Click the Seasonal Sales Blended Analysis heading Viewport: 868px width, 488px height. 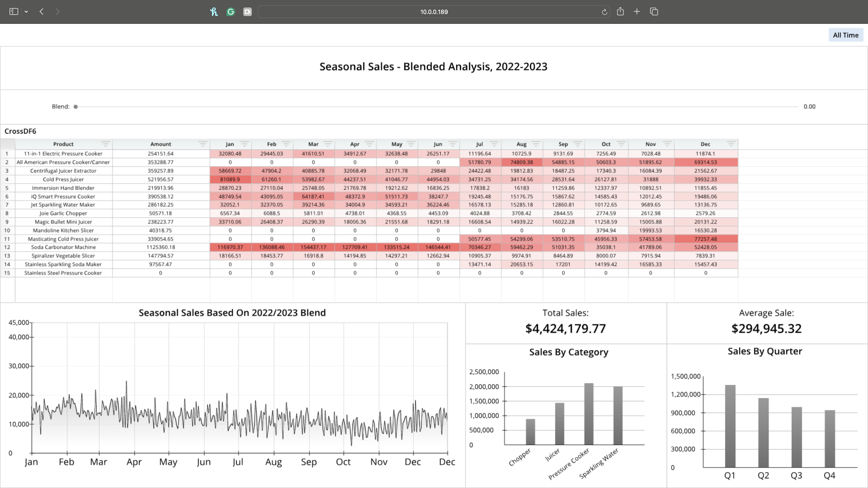point(433,67)
